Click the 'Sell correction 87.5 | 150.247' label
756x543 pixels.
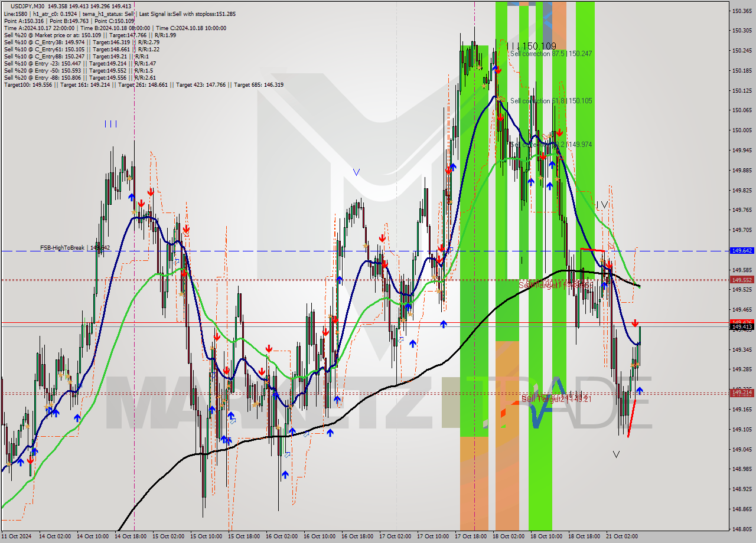pyautogui.click(x=551, y=53)
